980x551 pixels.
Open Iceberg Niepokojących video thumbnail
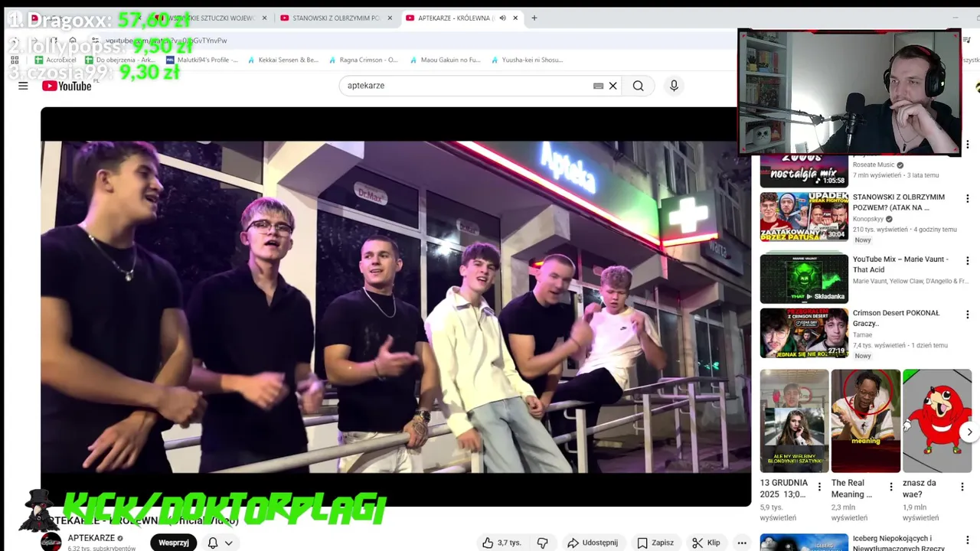pyautogui.click(x=804, y=542)
